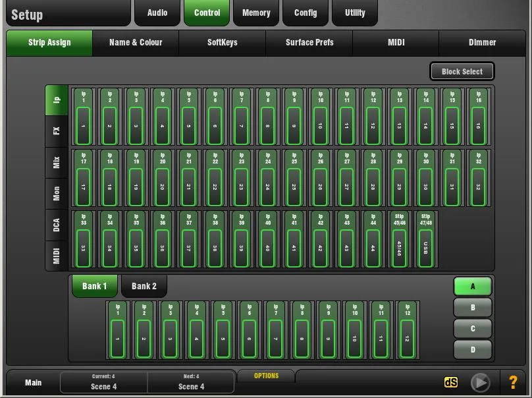Image resolution: width=532 pixels, height=398 pixels.
Task: Go to the SoftKeys sub-tab
Action: [x=223, y=43]
